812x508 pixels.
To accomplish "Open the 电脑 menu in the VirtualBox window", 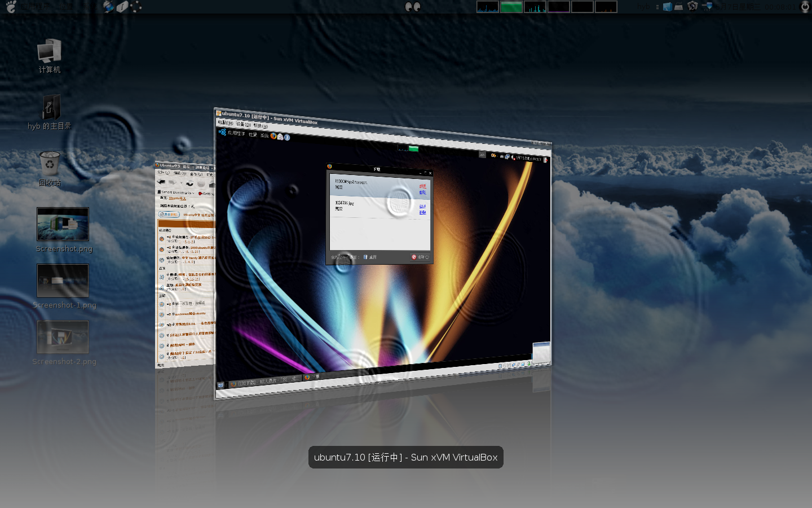I will (x=225, y=122).
